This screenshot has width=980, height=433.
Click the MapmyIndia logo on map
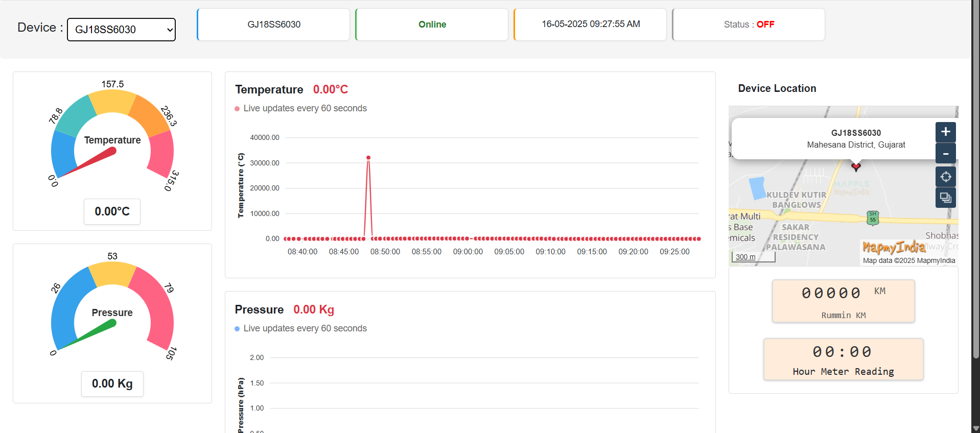(894, 247)
